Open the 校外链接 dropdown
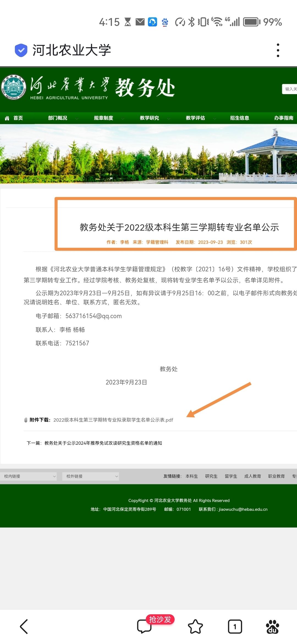The image size is (297, 644). pos(90,476)
